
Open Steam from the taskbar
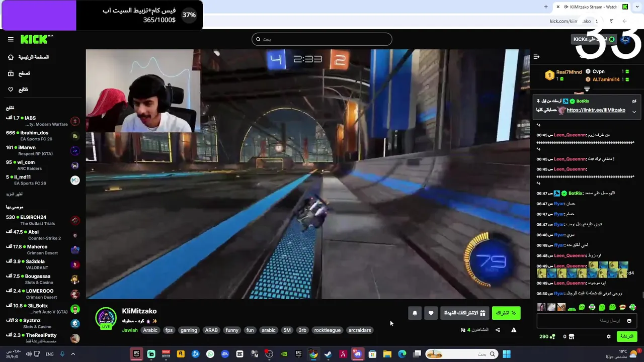click(x=328, y=354)
